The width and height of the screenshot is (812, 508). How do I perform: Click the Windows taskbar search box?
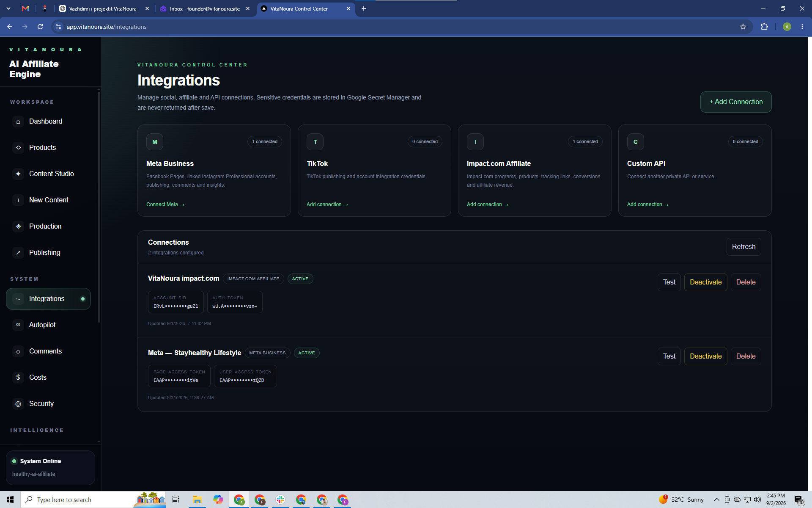coord(93,500)
